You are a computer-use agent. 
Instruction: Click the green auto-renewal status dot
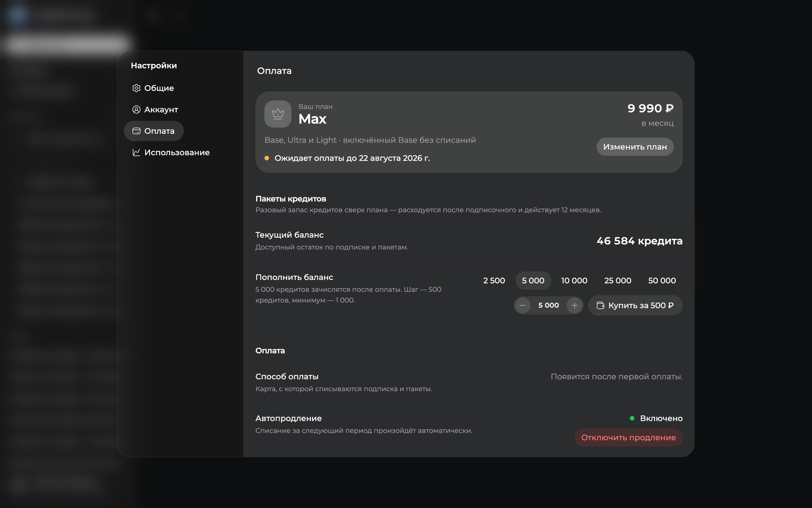(x=632, y=418)
